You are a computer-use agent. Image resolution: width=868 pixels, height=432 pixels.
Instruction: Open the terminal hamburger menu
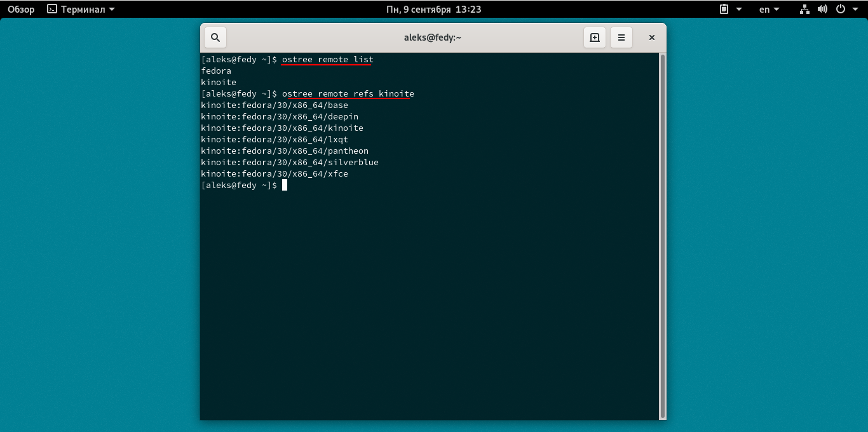(621, 37)
